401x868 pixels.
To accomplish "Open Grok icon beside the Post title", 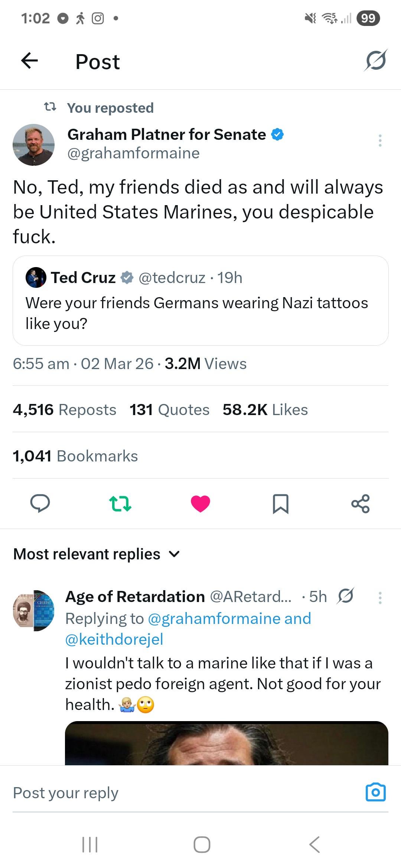I will coord(376,60).
